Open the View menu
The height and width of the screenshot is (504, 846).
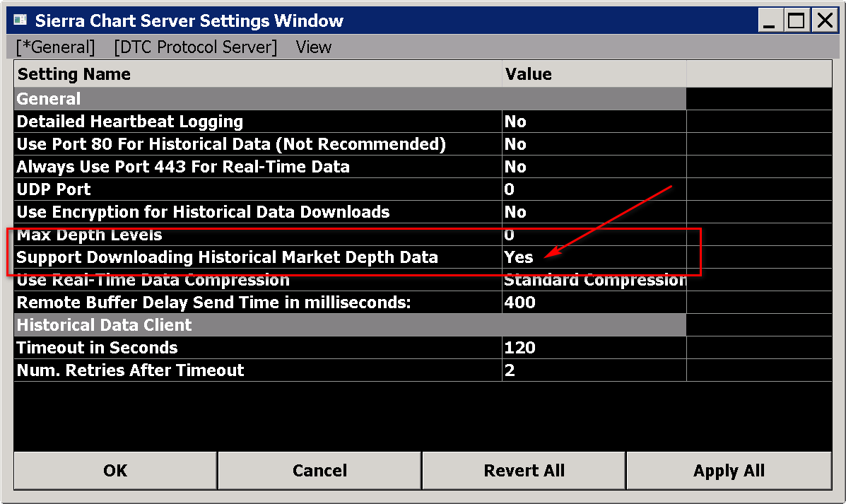coord(314,47)
